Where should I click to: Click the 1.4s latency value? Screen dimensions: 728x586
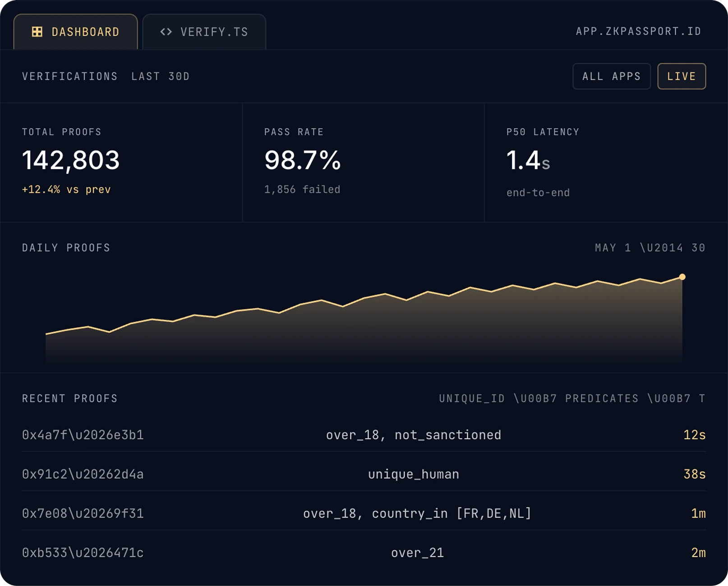coord(528,160)
